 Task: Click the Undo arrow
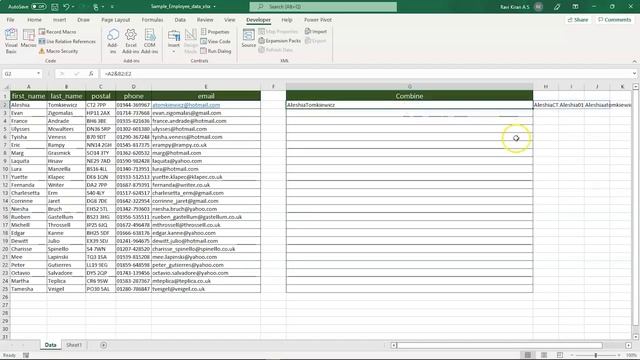pos(66,7)
